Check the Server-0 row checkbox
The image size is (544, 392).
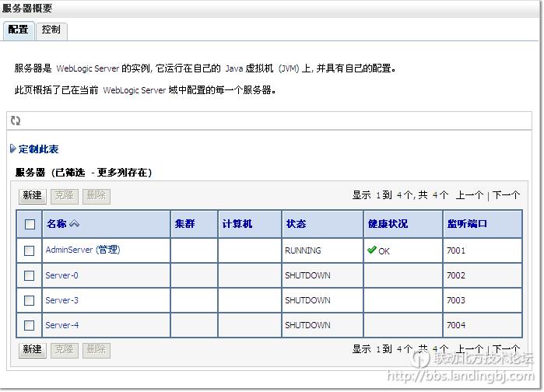tap(29, 275)
